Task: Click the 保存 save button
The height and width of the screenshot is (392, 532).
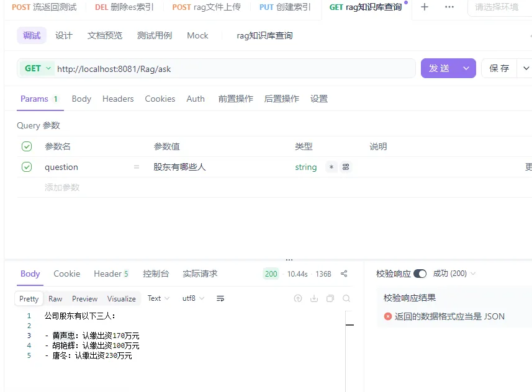Action: point(499,68)
